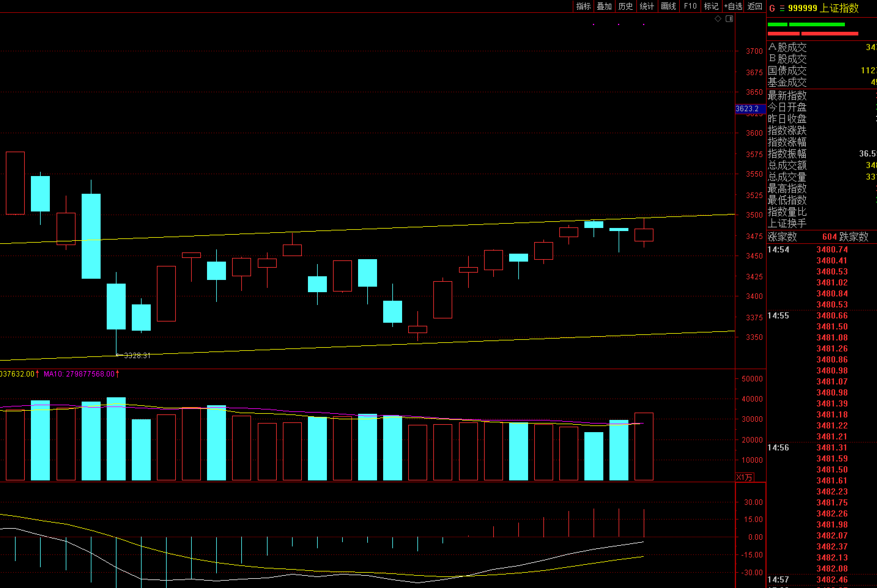877x588 pixels.
Task: Open the 统计 statistics menu
Action: pyautogui.click(x=647, y=6)
